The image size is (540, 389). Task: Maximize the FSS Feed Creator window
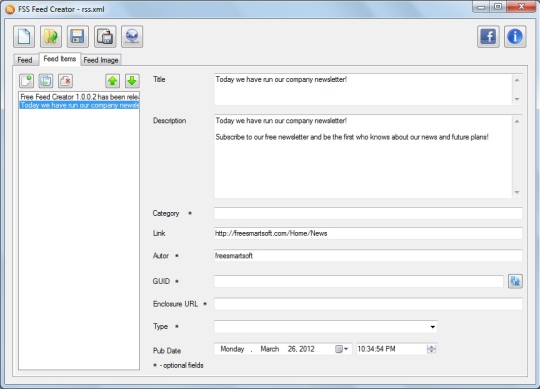click(498, 7)
